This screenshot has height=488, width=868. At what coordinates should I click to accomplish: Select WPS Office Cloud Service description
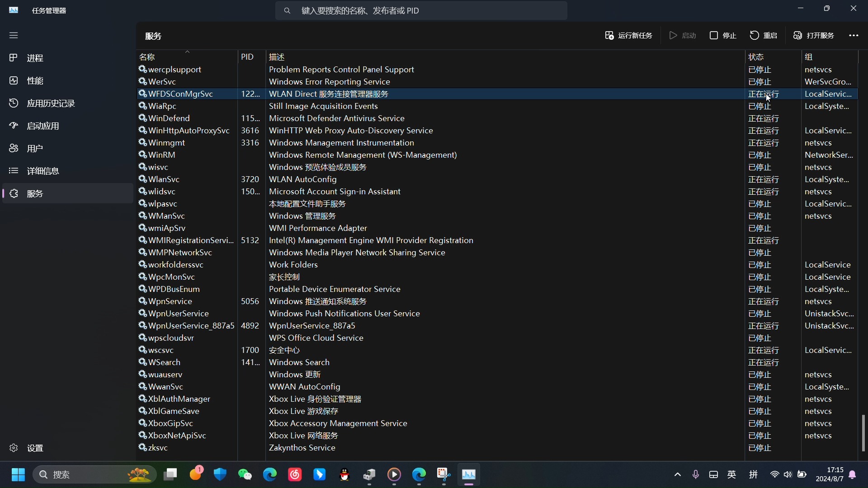coord(316,338)
